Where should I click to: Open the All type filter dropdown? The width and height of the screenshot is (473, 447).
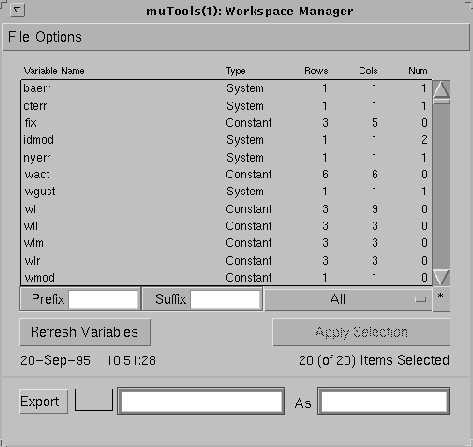click(348, 299)
